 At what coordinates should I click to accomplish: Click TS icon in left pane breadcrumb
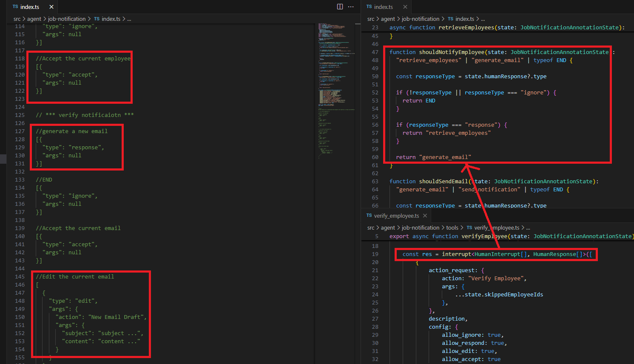[97, 19]
